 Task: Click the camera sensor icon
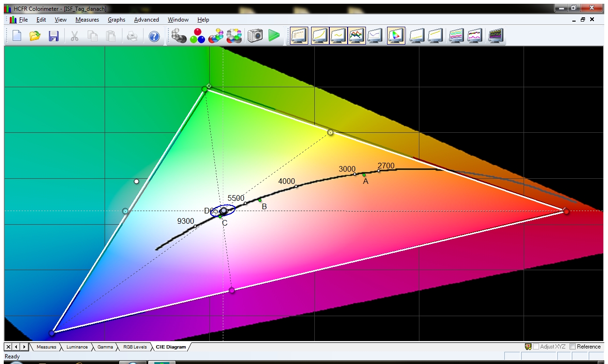click(x=255, y=36)
